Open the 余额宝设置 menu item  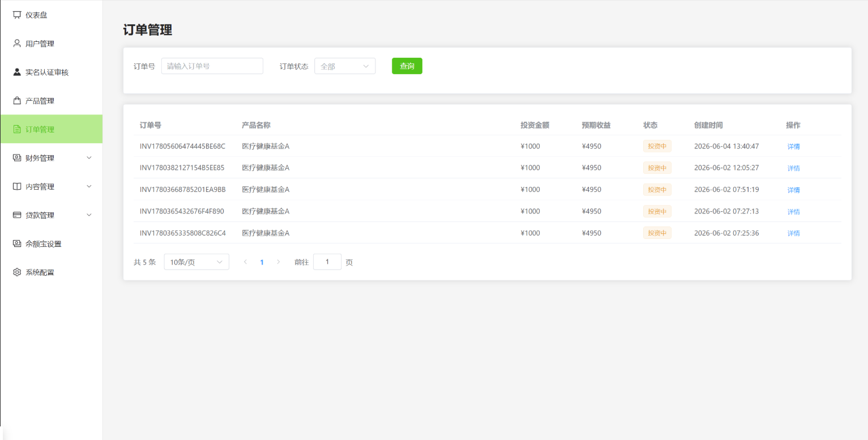point(52,244)
